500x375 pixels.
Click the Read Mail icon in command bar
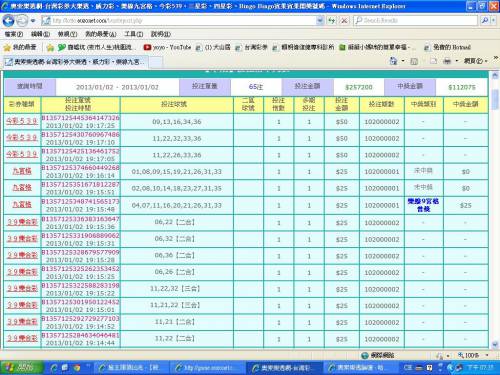click(x=433, y=61)
